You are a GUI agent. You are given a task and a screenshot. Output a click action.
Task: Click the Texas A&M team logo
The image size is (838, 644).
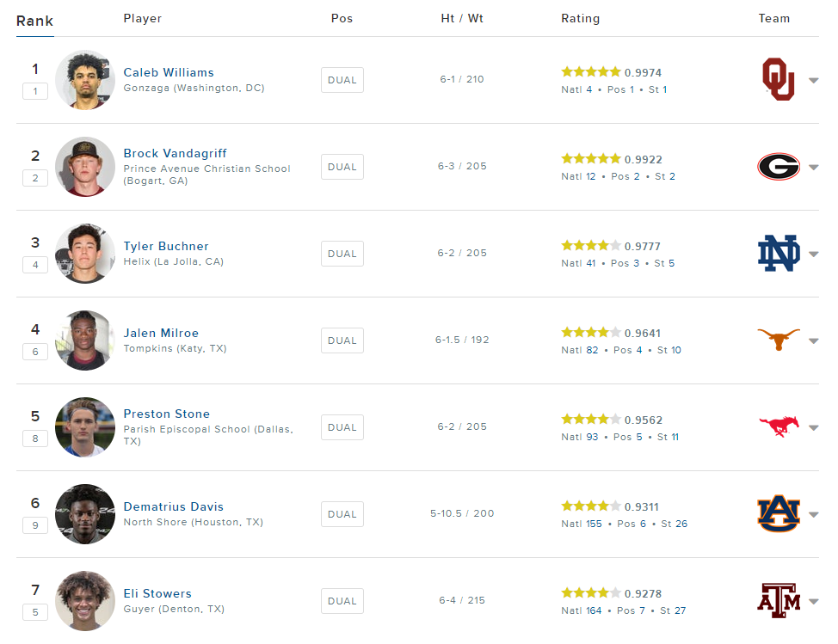(778, 600)
